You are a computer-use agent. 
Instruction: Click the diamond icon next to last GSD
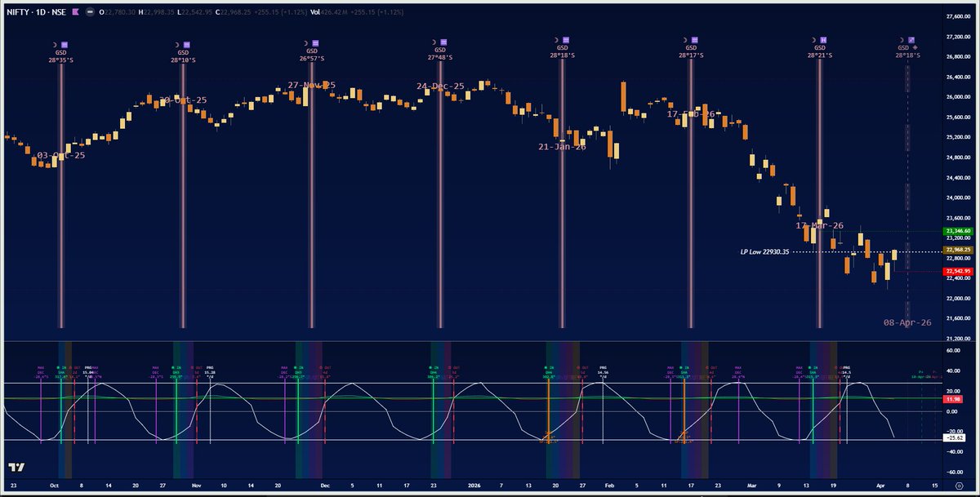(916, 47)
